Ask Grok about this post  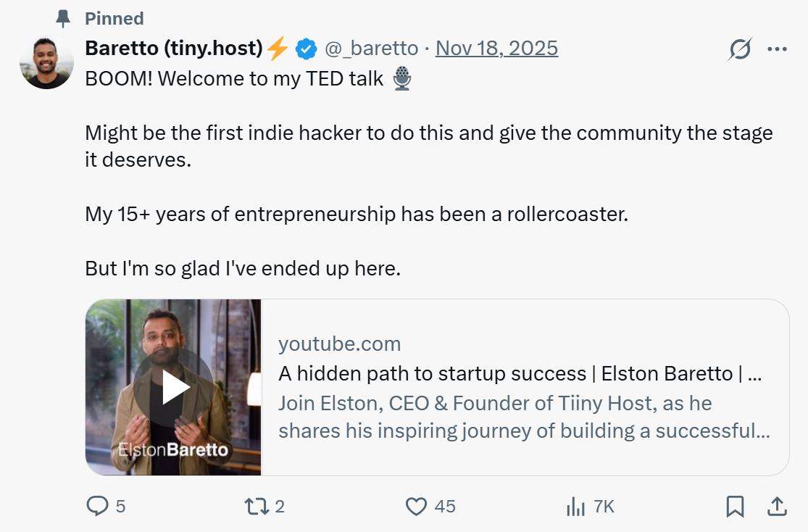click(738, 49)
